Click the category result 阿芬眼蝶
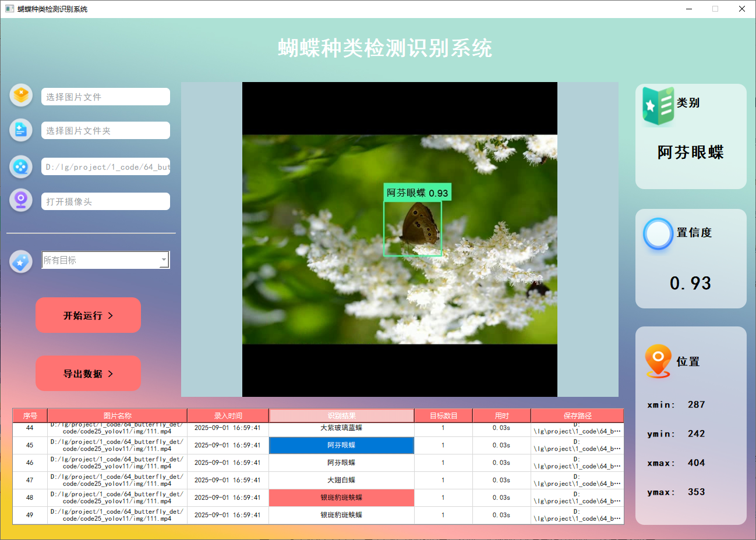Image resolution: width=756 pixels, height=540 pixels. 691,152
